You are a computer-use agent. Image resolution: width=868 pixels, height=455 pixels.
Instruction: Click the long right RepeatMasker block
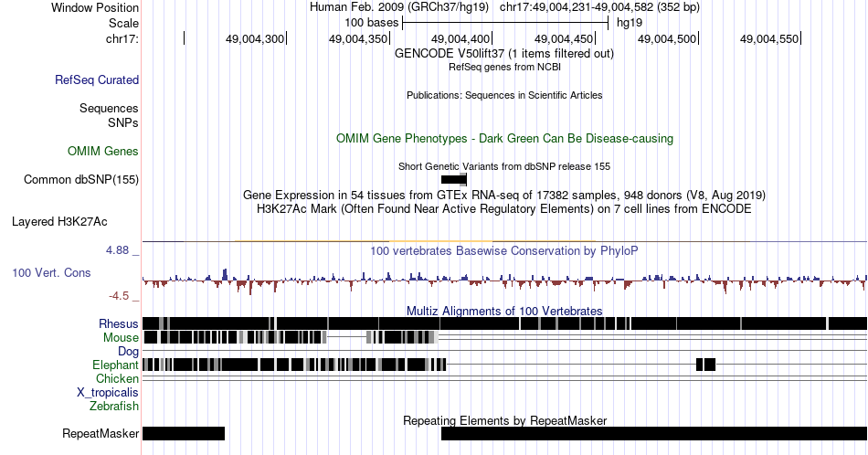(x=654, y=433)
